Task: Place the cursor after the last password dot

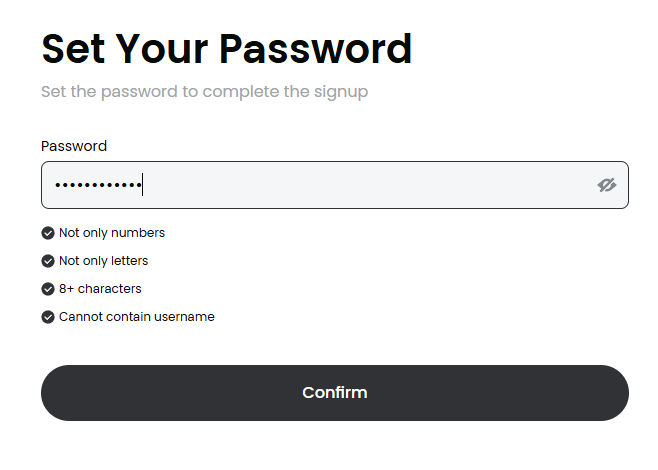Action: click(142, 185)
